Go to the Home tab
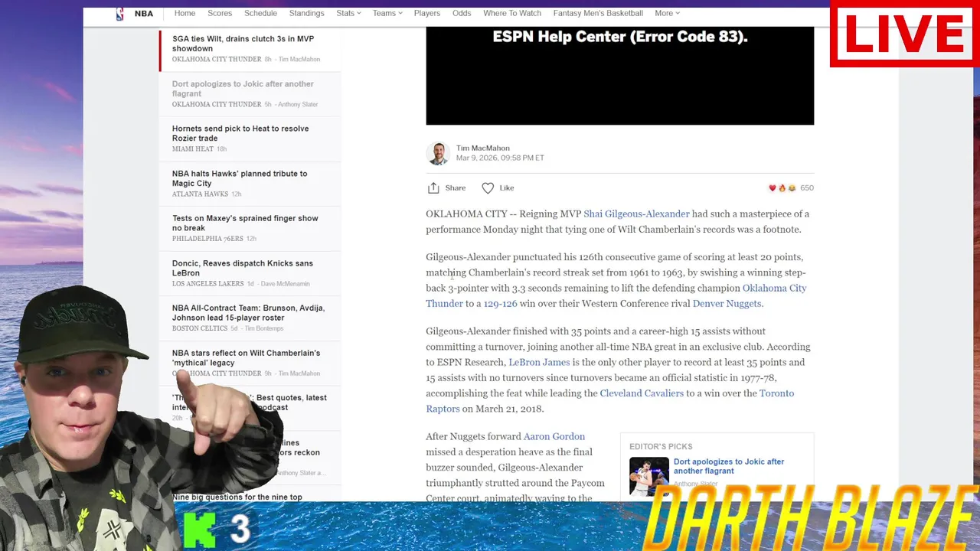Screen dimensions: 980x551 coord(185,13)
